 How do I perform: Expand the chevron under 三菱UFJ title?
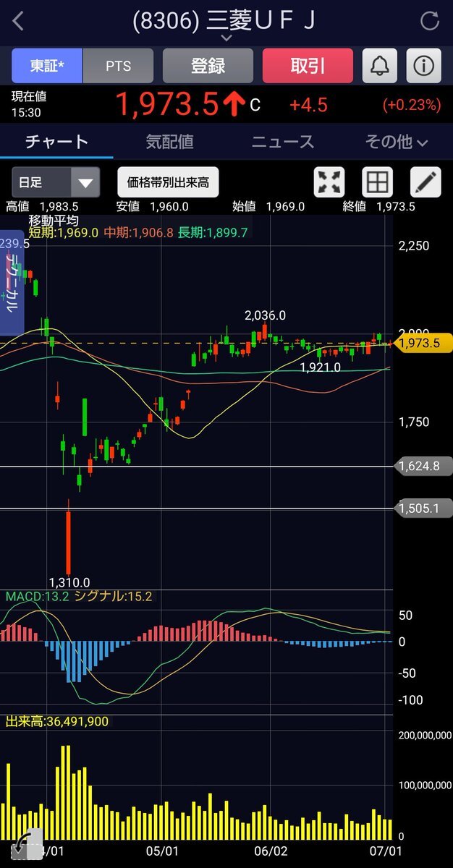[x=226, y=38]
